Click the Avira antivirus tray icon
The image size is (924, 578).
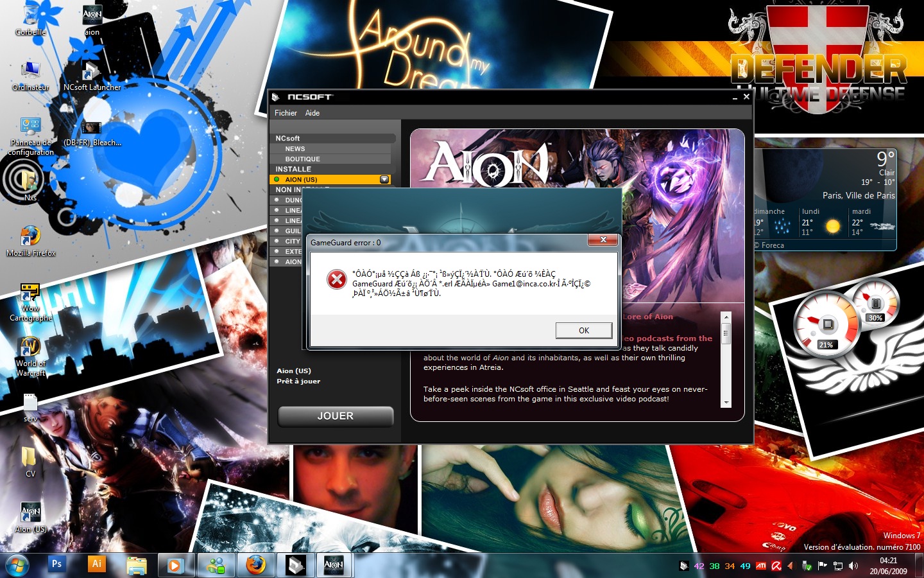pos(776,566)
